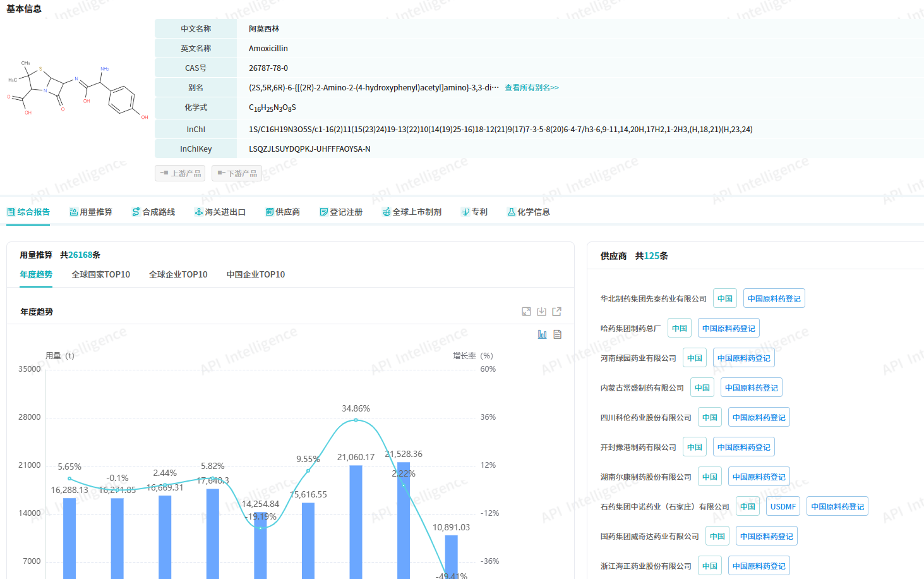Viewport: 924px width, 579px height.
Task: Open the 全球上市制剂 tab
Action: [x=412, y=212]
